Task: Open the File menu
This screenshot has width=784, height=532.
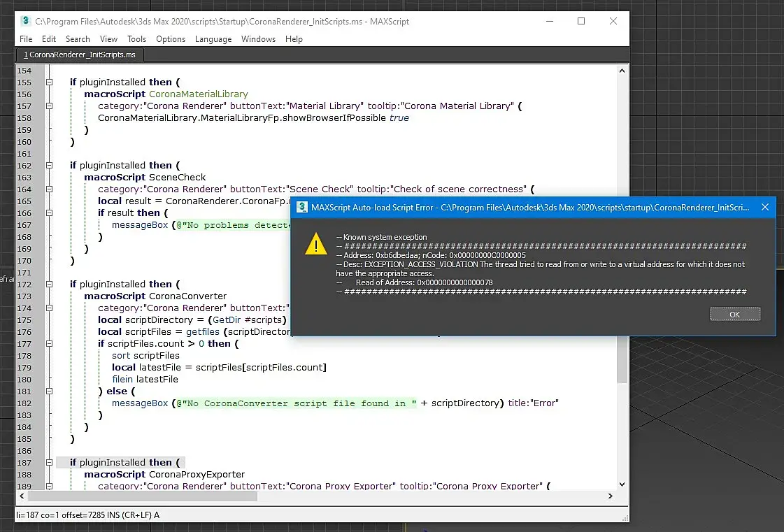Action: (26, 39)
